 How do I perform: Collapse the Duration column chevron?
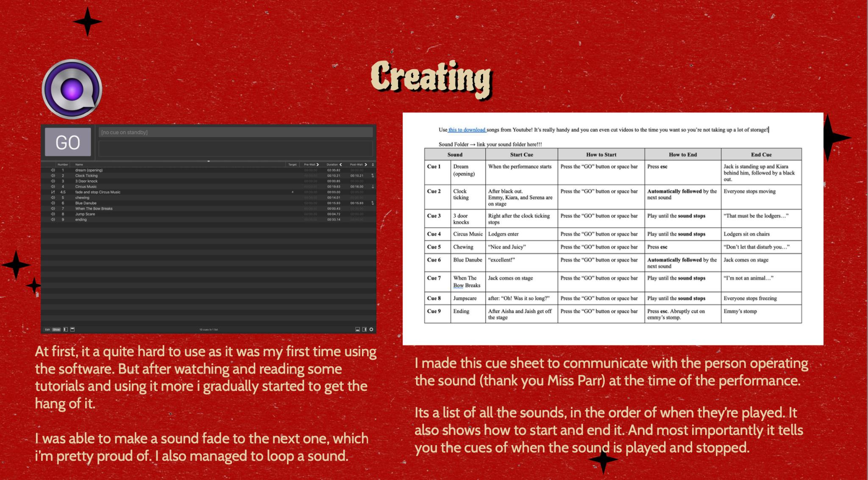[341, 165]
